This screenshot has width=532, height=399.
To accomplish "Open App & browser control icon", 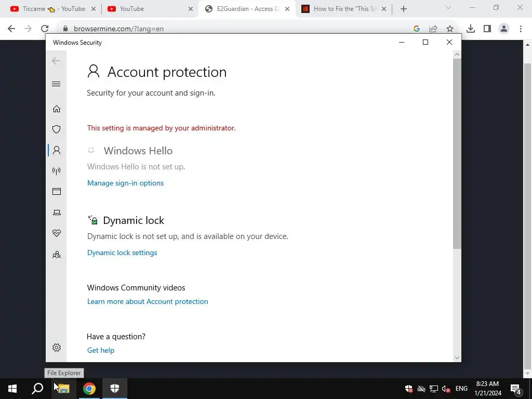I will pos(56,191).
